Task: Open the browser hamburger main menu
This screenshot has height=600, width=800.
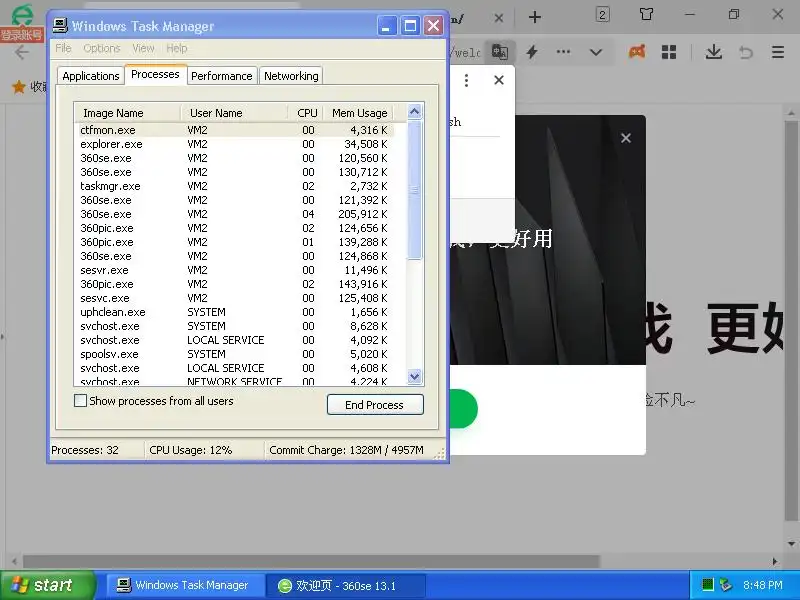Action: click(x=778, y=52)
